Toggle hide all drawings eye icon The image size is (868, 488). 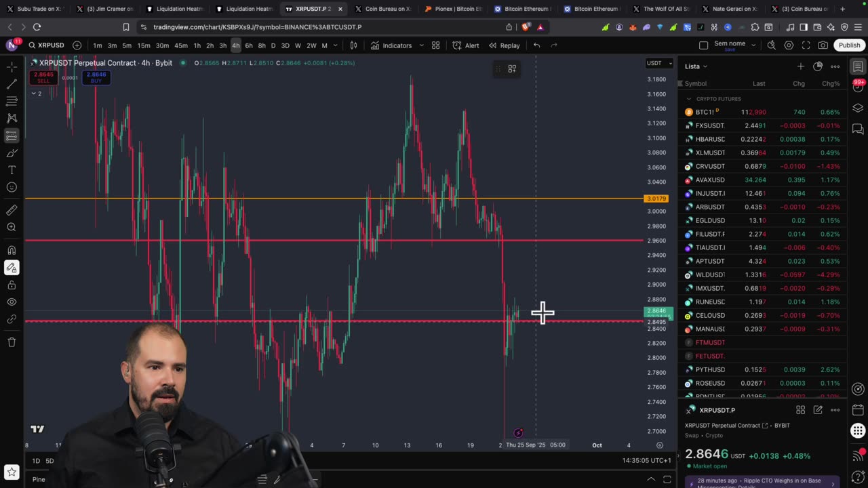click(12, 302)
